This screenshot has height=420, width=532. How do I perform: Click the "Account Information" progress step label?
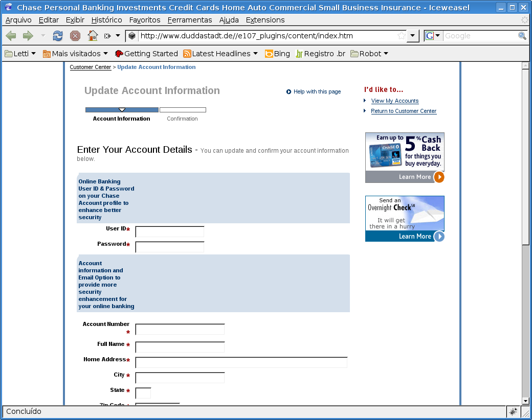coord(121,119)
